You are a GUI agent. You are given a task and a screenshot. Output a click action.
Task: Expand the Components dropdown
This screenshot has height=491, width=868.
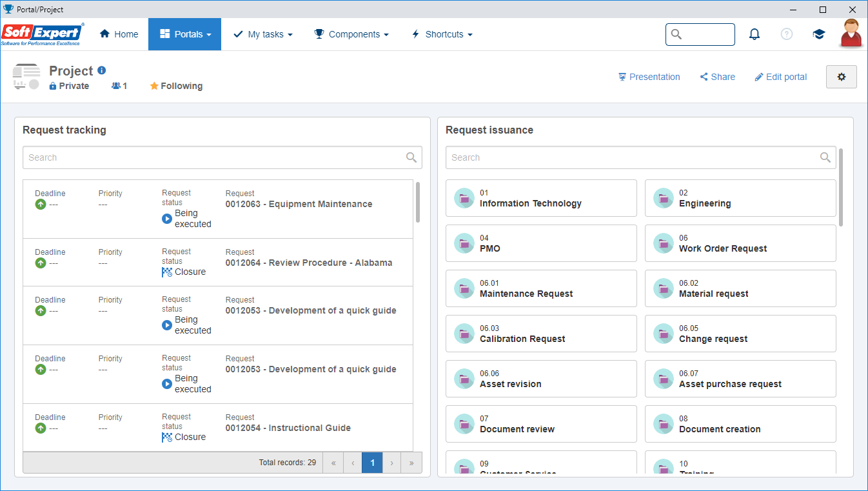click(x=351, y=34)
